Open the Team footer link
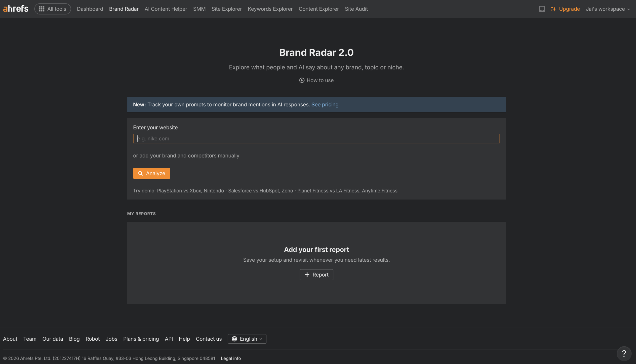The image size is (636, 364). click(x=30, y=339)
